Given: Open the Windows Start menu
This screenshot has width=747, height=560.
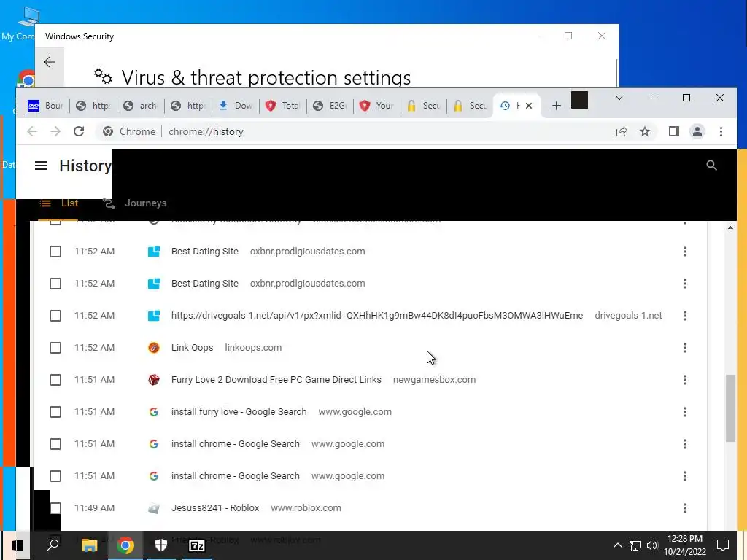Looking at the screenshot, I should (18, 545).
